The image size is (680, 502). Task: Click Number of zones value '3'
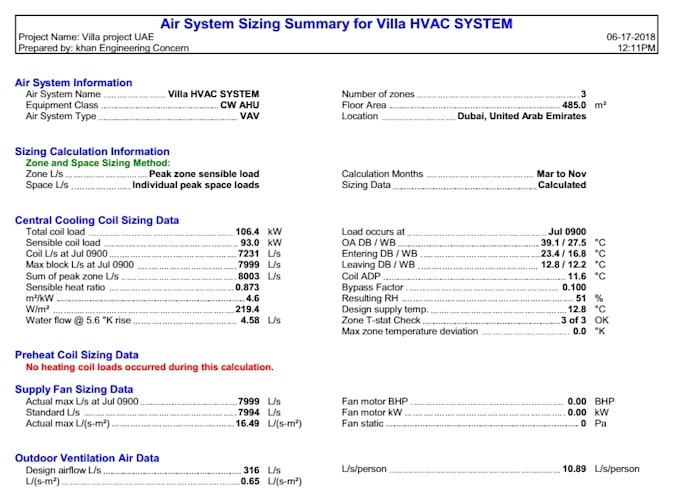583,94
